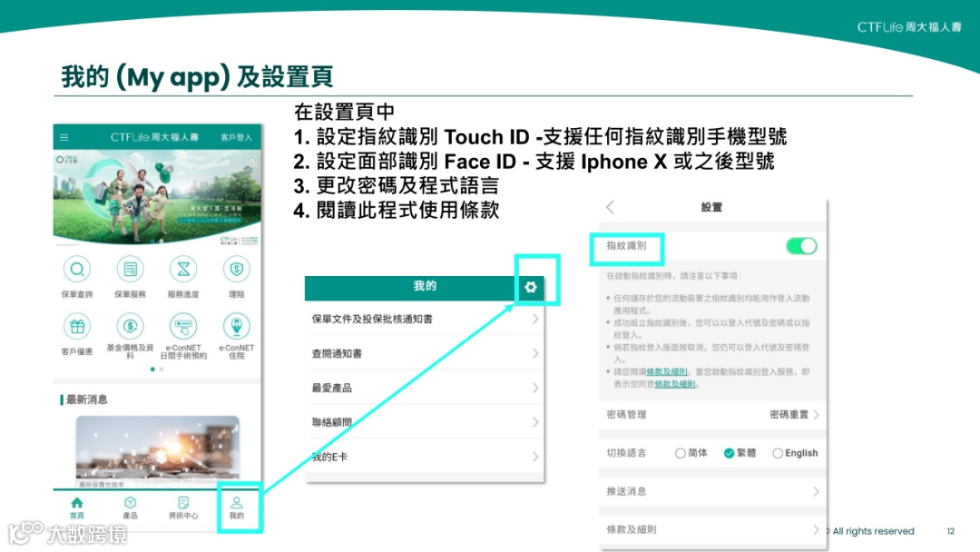Tap 客戶登入 customer login button
Image resolution: width=980 pixels, height=552 pixels.
[236, 137]
